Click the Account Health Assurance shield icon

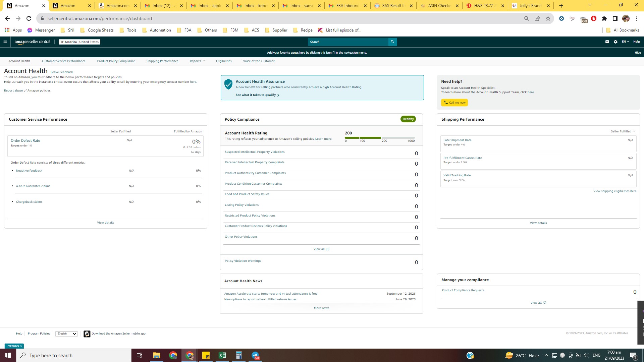[228, 84]
